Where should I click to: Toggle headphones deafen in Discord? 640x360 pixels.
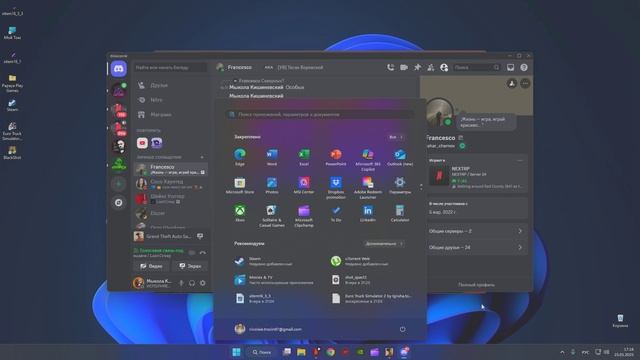(192, 283)
